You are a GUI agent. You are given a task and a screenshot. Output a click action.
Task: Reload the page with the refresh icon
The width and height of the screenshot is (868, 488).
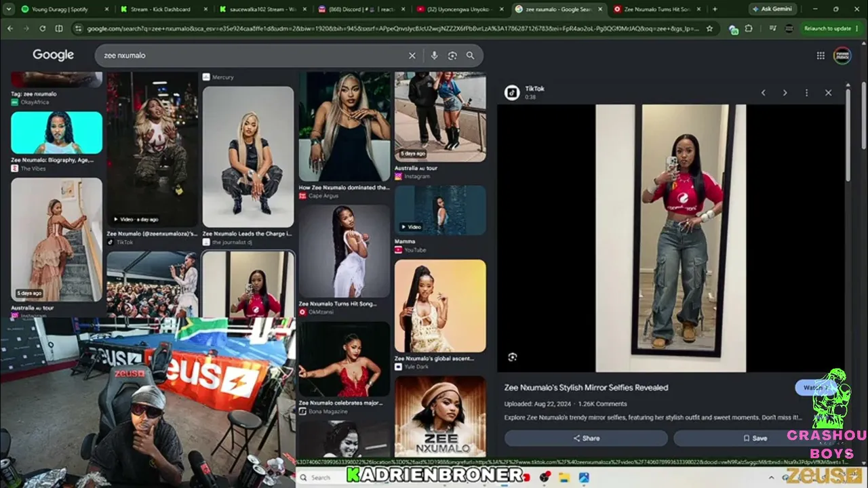click(x=42, y=28)
